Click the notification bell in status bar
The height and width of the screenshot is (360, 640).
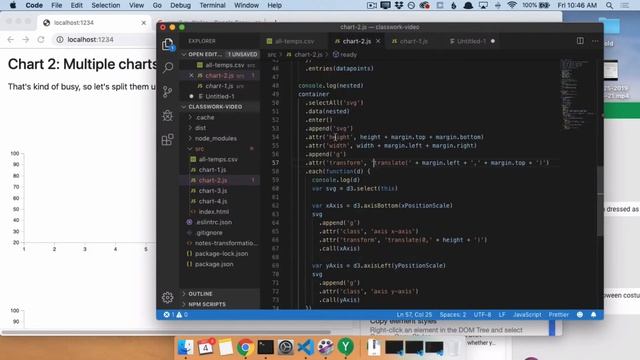point(593,315)
